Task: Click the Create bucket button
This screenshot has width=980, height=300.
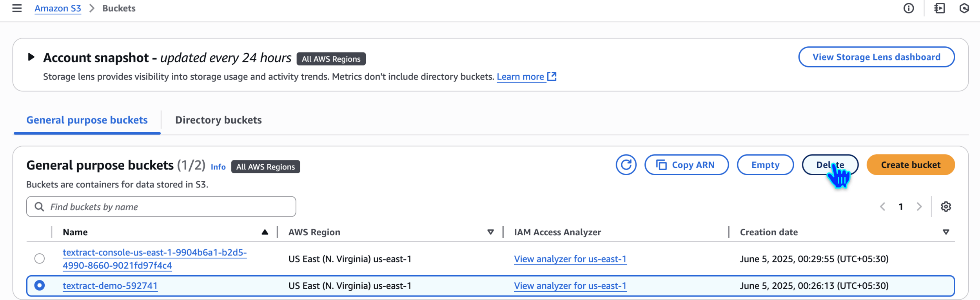Action: tap(911, 165)
